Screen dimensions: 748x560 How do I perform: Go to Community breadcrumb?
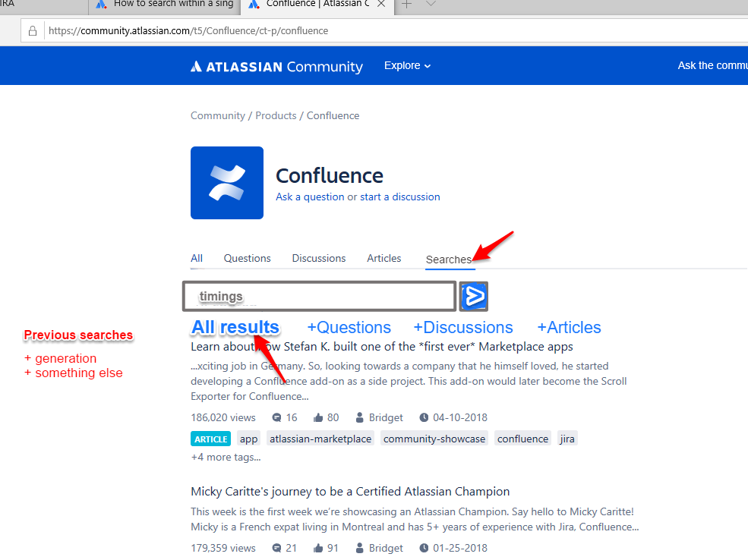coord(217,116)
